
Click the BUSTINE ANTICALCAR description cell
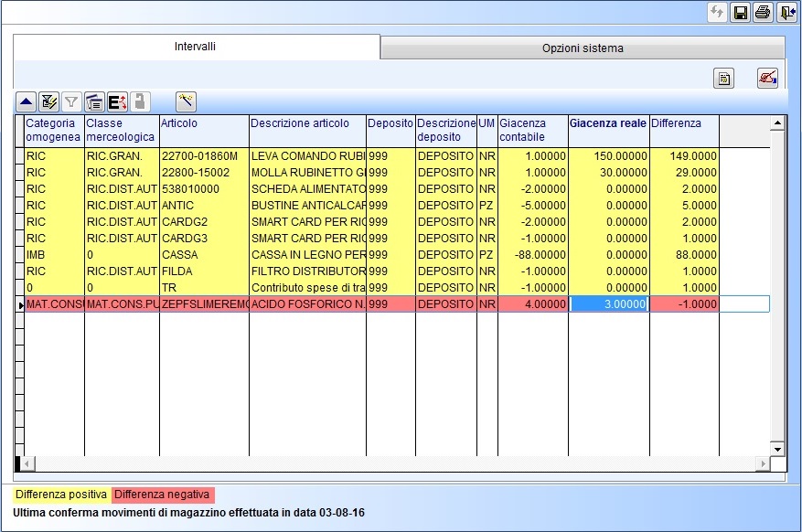pyautogui.click(x=307, y=206)
